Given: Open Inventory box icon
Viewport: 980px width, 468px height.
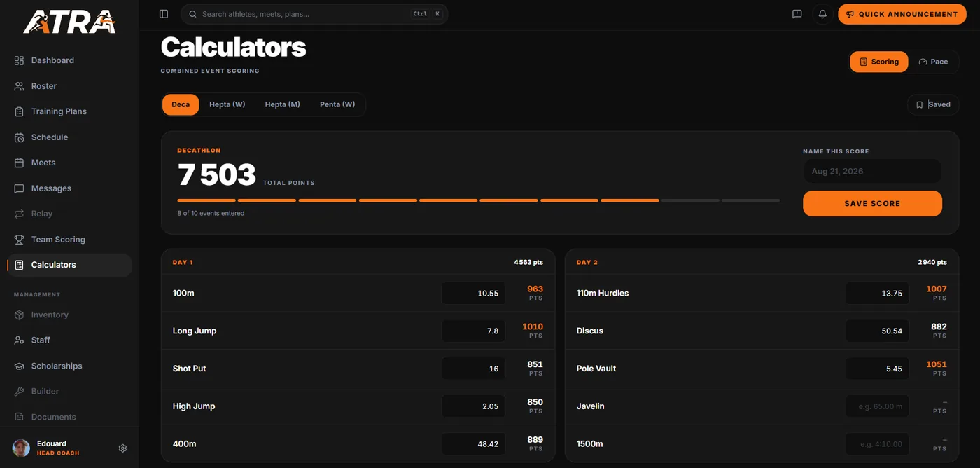Looking at the screenshot, I should click(19, 315).
